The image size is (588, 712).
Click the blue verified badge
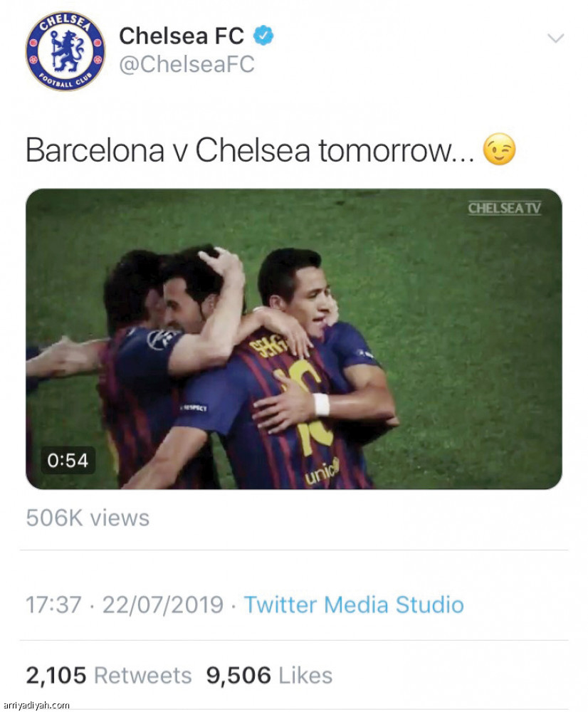[x=263, y=36]
